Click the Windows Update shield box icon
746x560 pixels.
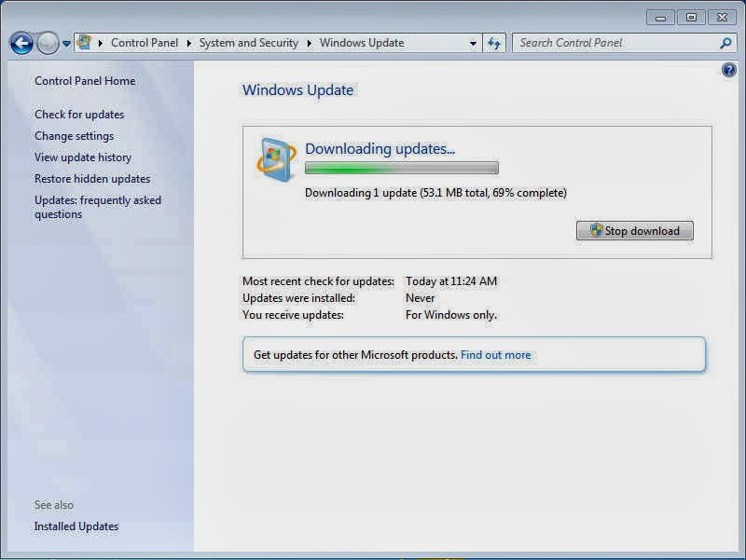[x=276, y=159]
